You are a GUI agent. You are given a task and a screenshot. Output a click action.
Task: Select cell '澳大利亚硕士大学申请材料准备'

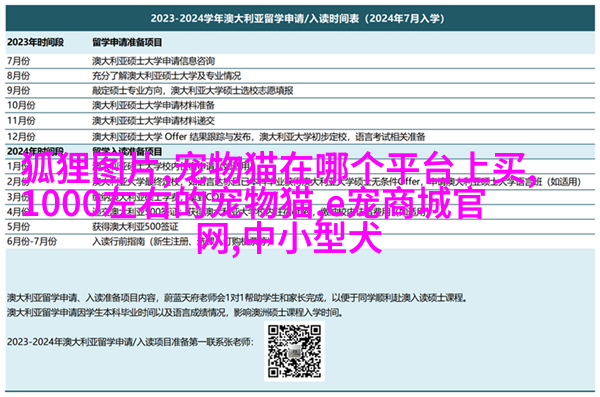coord(153,105)
